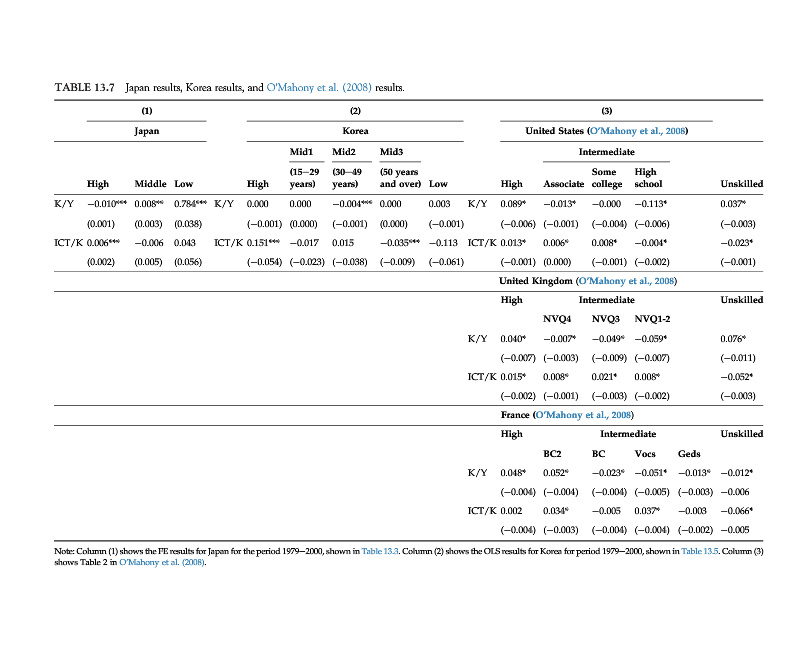
Task: Select the Associate column header
Action: click(563, 184)
